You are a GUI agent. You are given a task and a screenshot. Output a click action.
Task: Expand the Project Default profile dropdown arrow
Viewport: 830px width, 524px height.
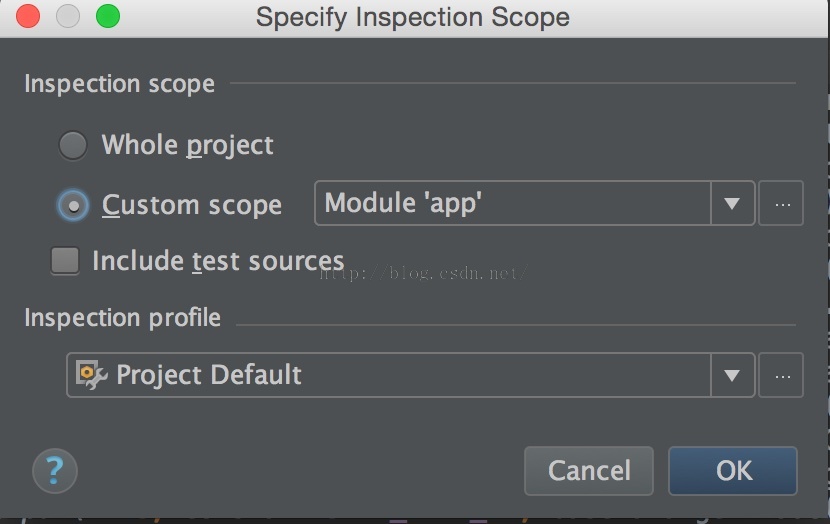coord(732,375)
